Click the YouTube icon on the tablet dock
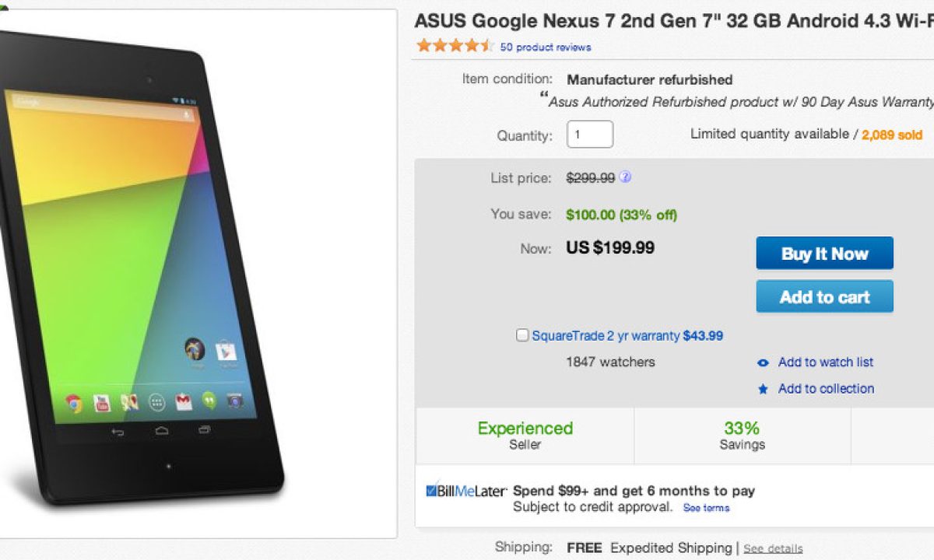The height and width of the screenshot is (560, 934). (102, 403)
